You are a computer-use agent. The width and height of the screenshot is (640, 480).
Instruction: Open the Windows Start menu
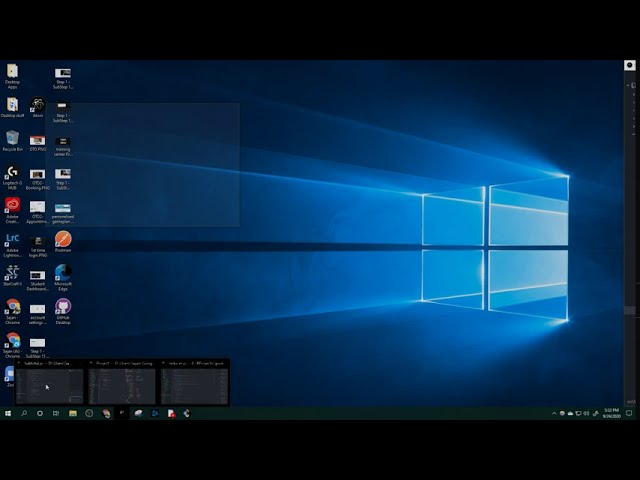pyautogui.click(x=8, y=413)
